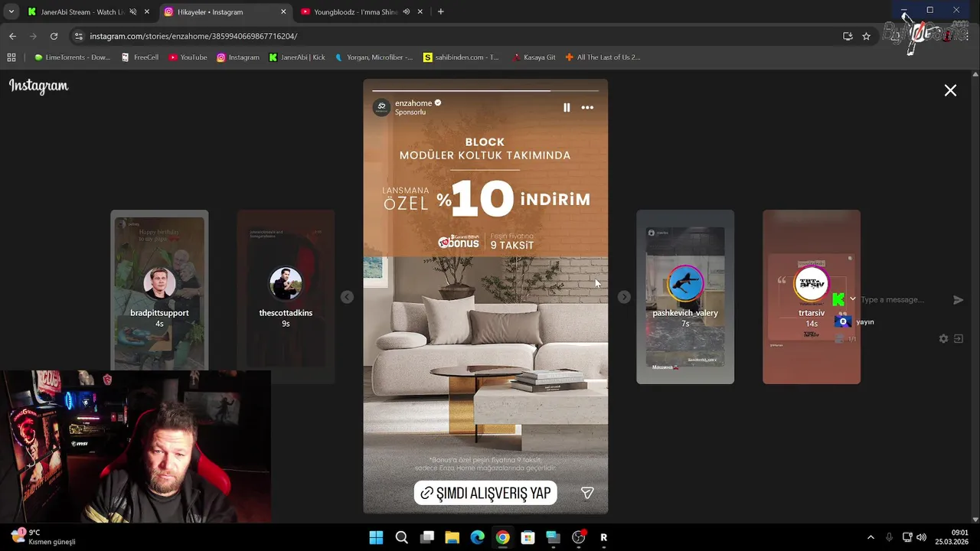Open the clock and date 25.03.2026
The height and width of the screenshot is (551, 980).
pyautogui.click(x=952, y=537)
